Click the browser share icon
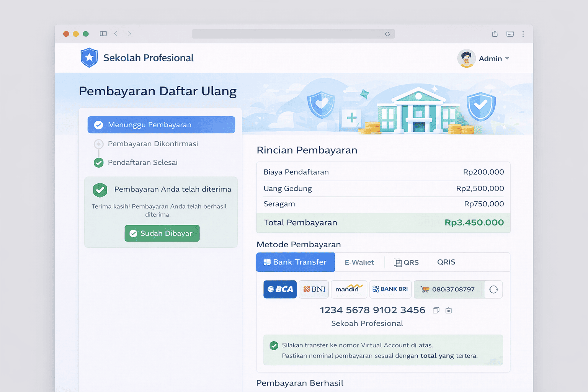Image resolution: width=588 pixels, height=392 pixels. 495,34
